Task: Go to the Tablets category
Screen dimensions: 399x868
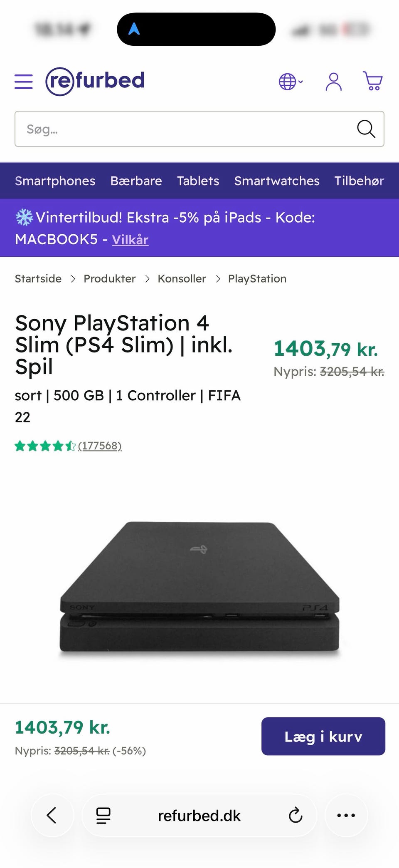Action: point(198,181)
